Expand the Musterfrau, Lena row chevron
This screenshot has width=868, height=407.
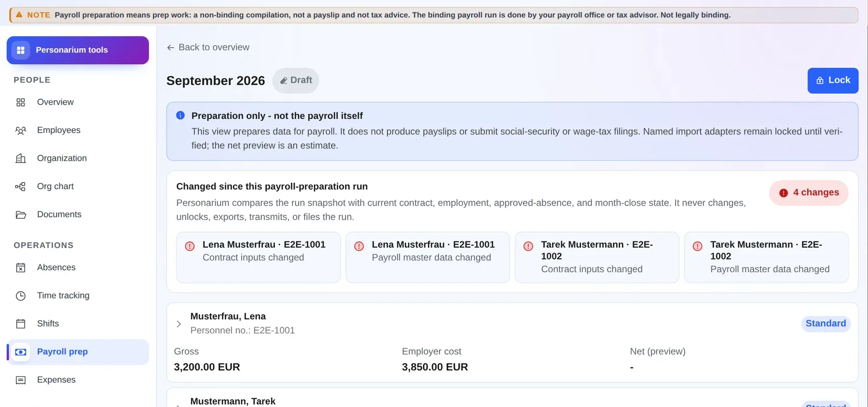pos(179,324)
